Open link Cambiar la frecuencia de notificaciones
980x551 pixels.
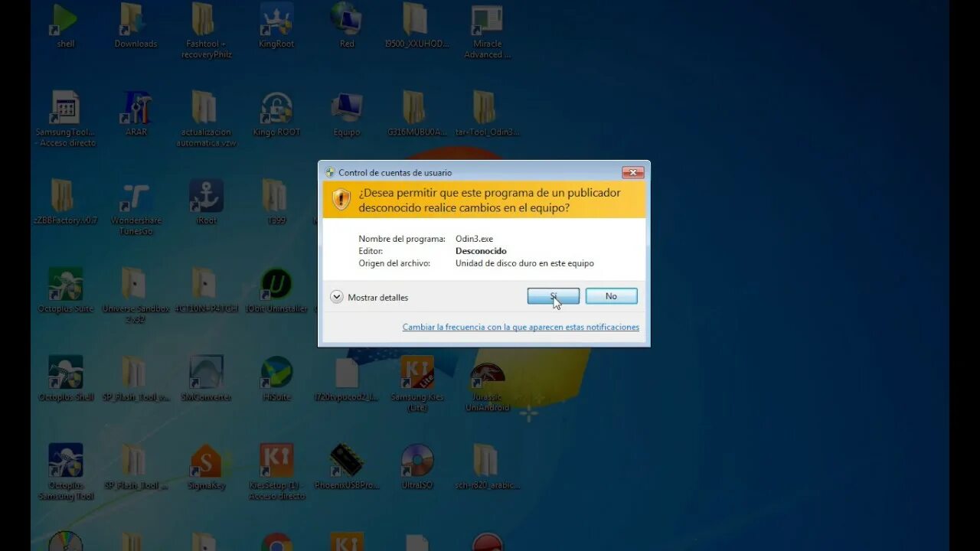point(521,327)
